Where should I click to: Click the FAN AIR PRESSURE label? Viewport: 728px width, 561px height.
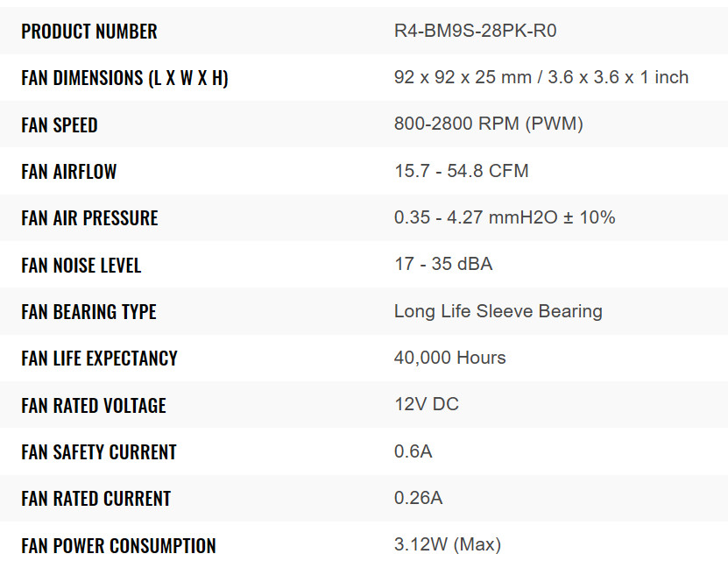coord(89,218)
